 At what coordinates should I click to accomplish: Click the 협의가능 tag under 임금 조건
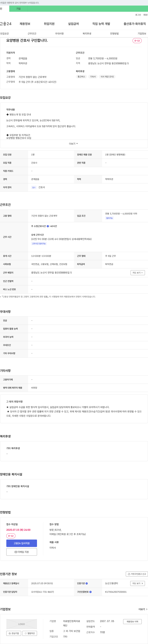pos(109,218)
